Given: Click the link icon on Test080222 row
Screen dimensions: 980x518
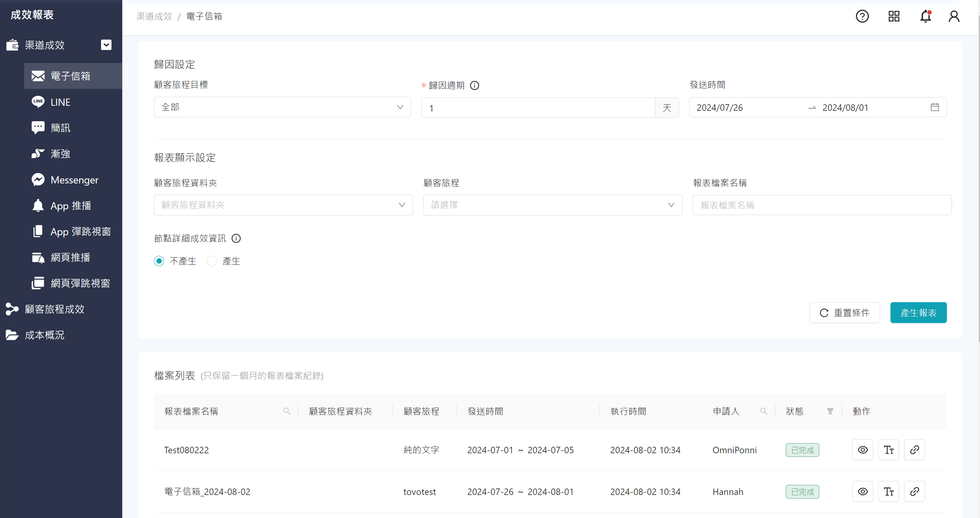Looking at the screenshot, I should click(915, 450).
